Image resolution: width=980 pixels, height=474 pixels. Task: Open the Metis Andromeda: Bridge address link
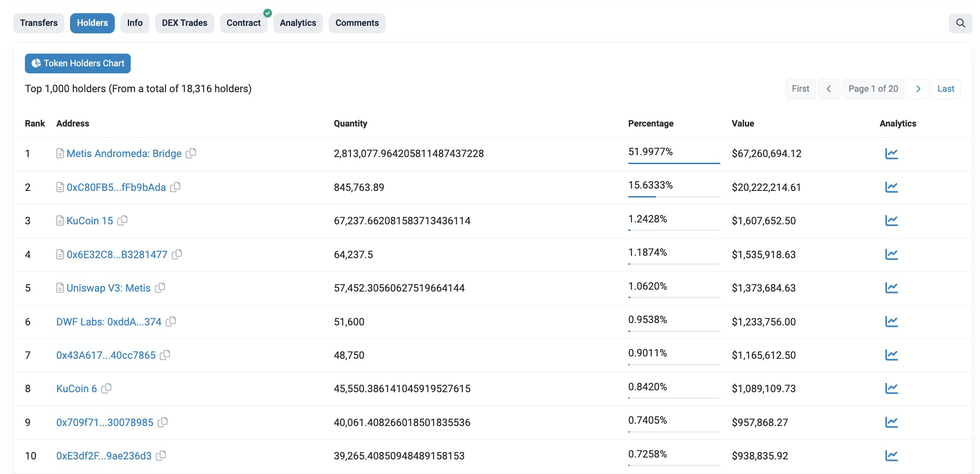click(124, 154)
